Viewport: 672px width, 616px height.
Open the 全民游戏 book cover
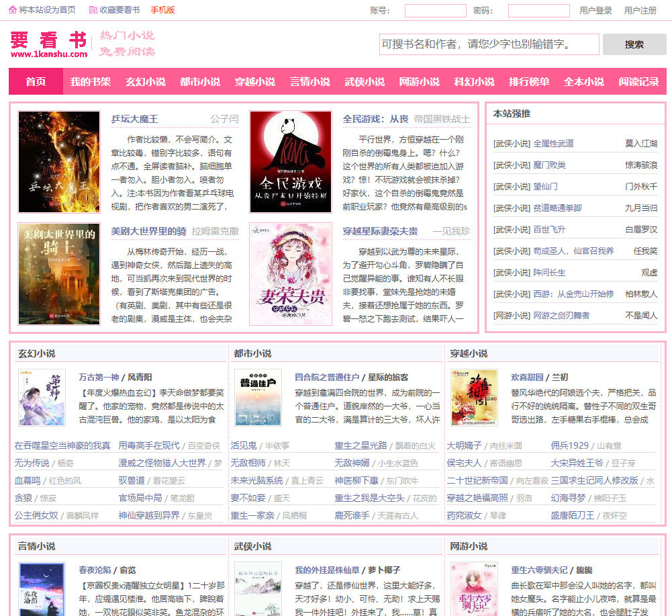[291, 161]
